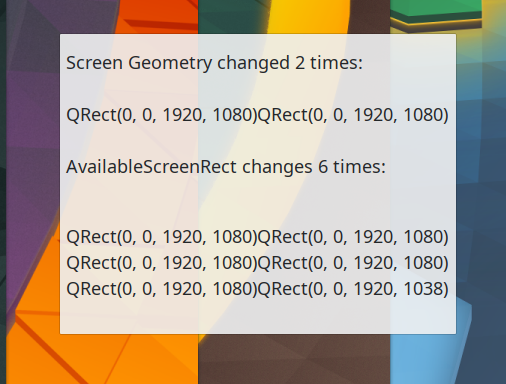
Task: Click the right QRect in the first AvailableScreenRect row
Action: tap(353, 237)
